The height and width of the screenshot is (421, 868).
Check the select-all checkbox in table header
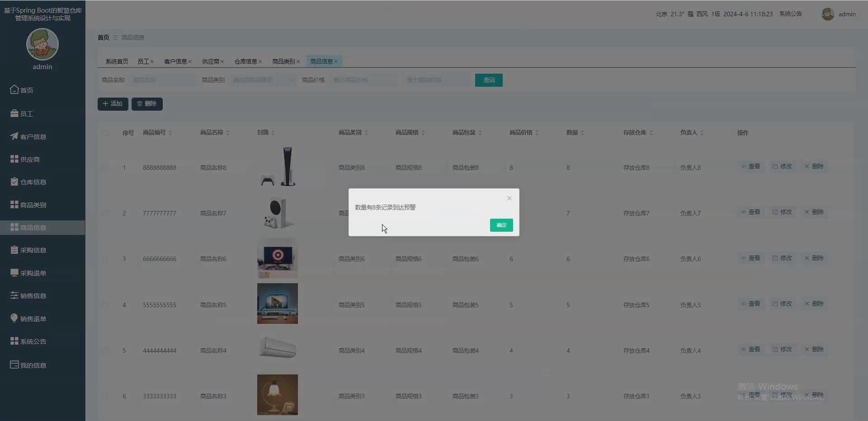(105, 133)
